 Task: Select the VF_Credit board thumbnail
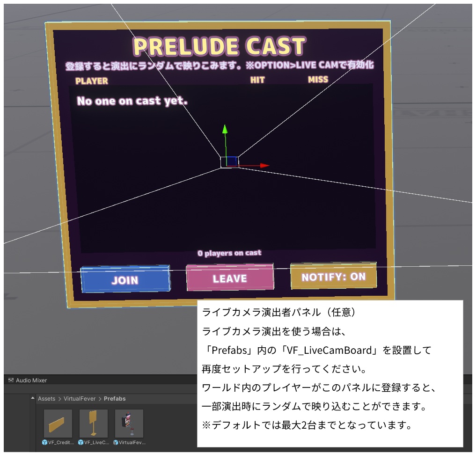pyautogui.click(x=58, y=423)
